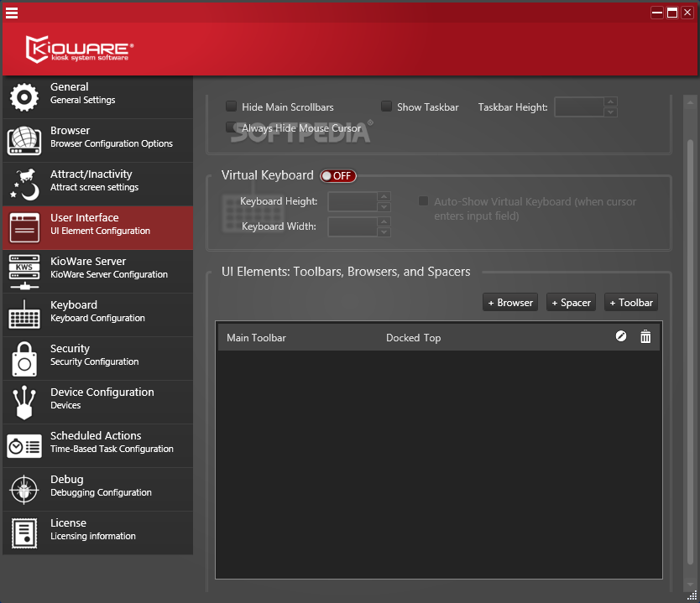Add a new Browser element

tap(510, 303)
